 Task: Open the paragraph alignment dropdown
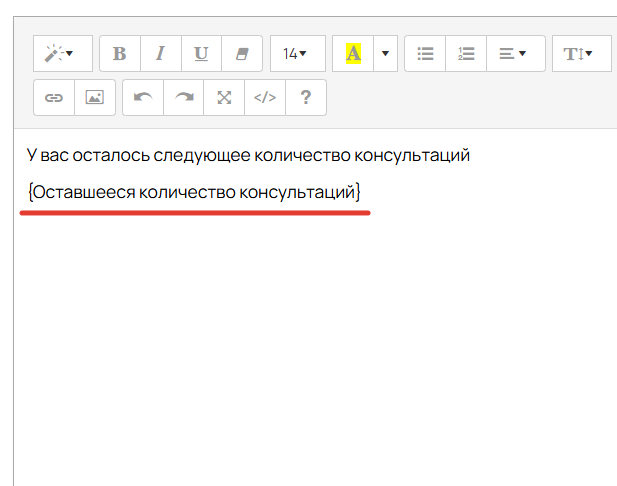click(516, 54)
